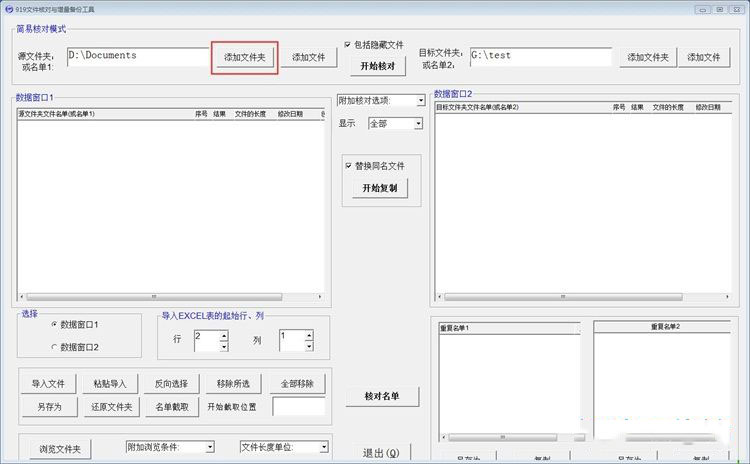Image resolution: width=750 pixels, height=464 pixels.
Task: Decrease 行 value with down arrow
Action: click(224, 346)
